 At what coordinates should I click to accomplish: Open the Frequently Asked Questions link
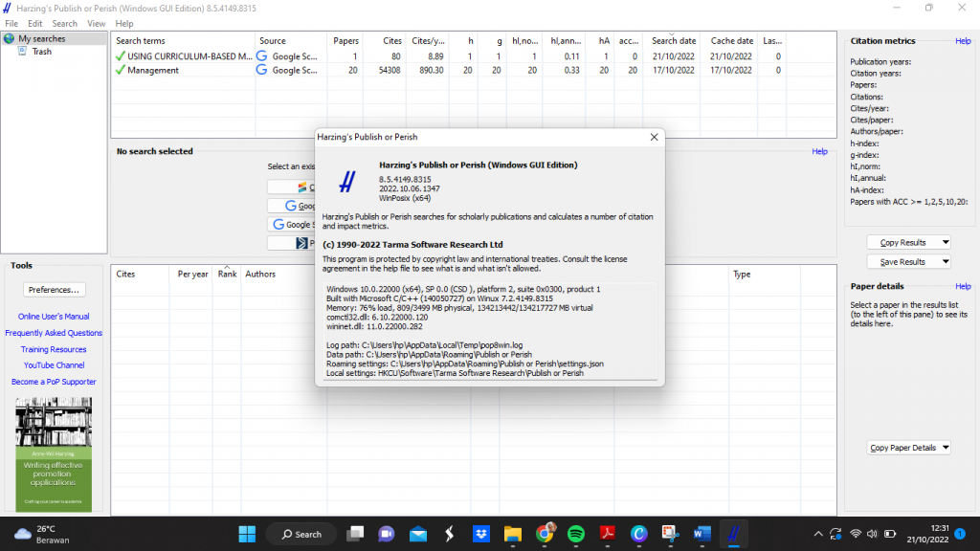54,333
